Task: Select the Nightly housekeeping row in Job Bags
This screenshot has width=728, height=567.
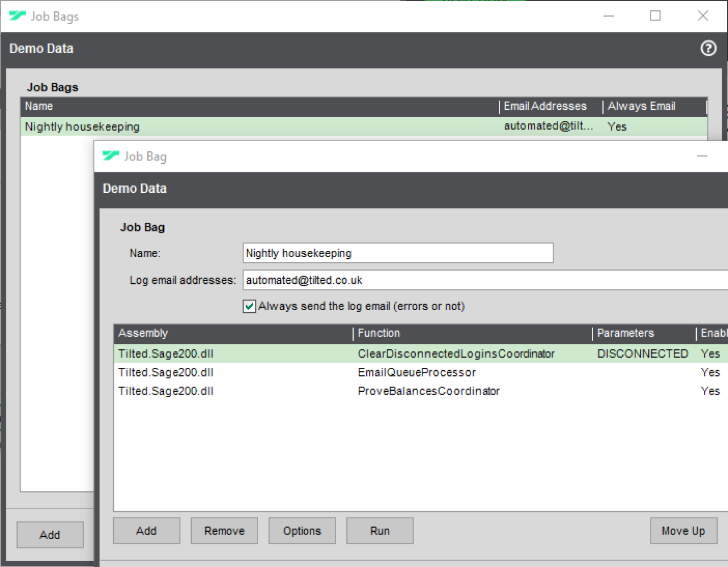Action: (x=364, y=126)
